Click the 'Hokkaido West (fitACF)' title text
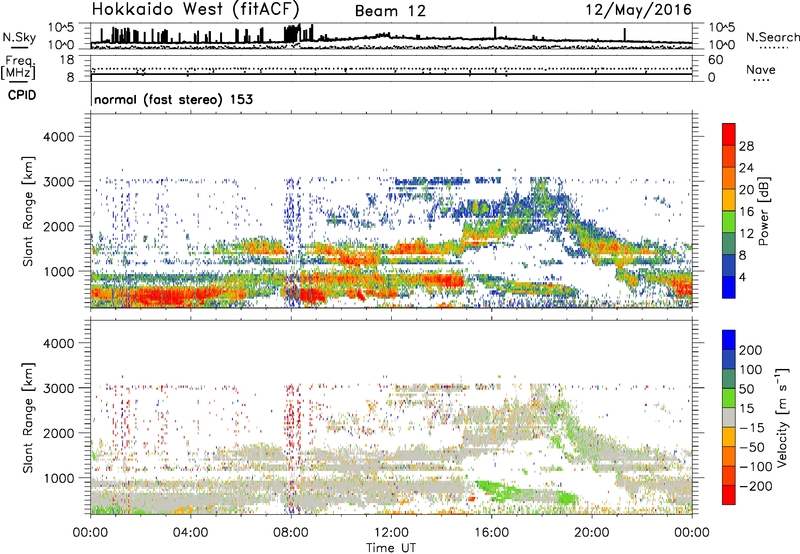 tap(195, 9)
